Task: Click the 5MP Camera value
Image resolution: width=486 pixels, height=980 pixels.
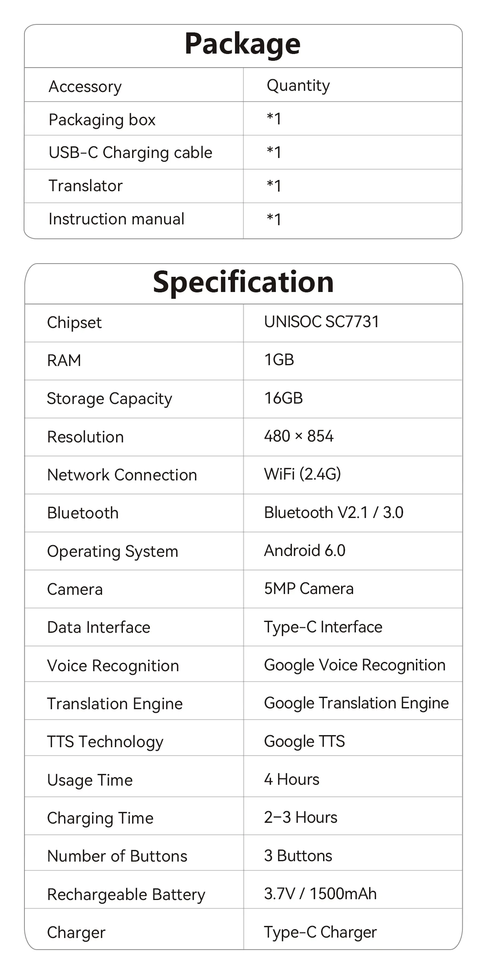Action: click(309, 588)
